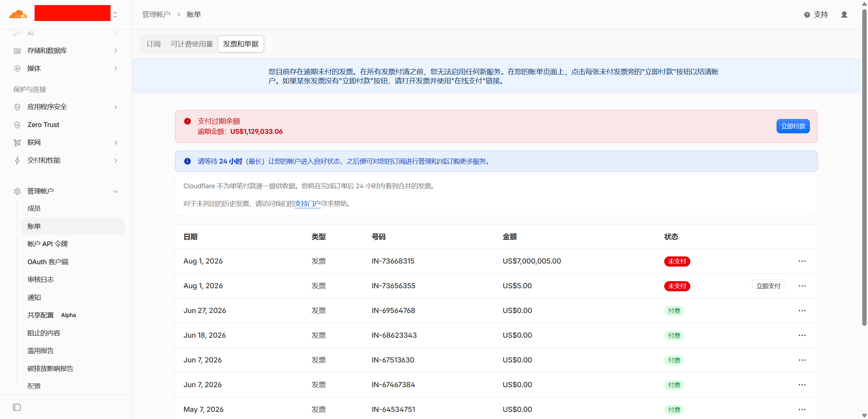Select the 发票和单据 tab
The height and width of the screenshot is (419, 868).
point(241,44)
